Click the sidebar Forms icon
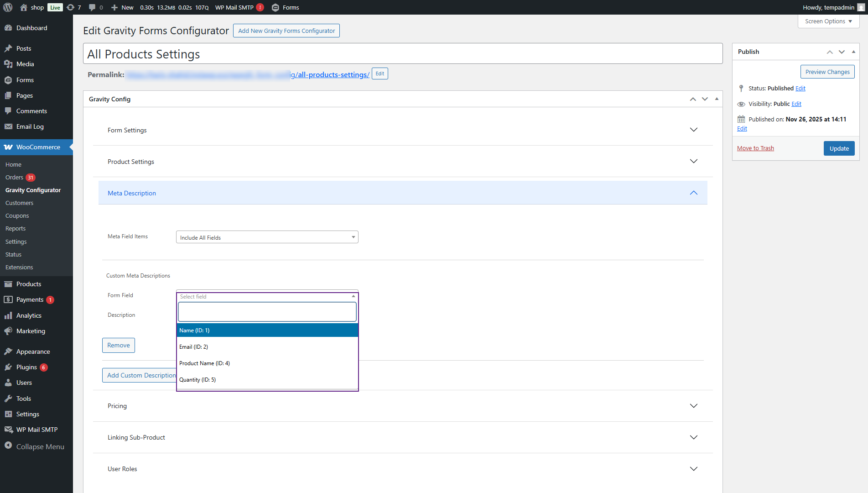The height and width of the screenshot is (493, 868). (x=8, y=80)
